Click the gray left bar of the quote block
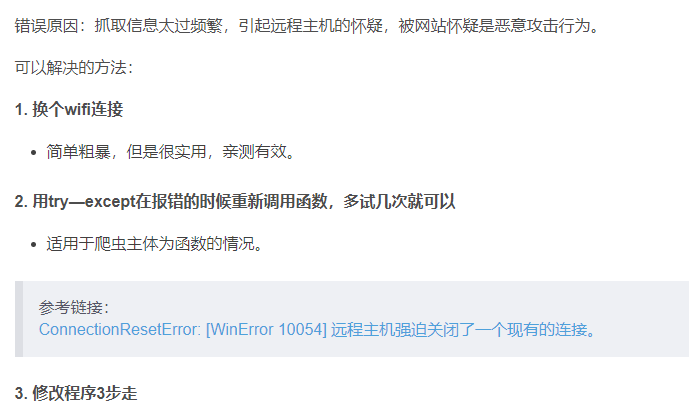 (19, 319)
